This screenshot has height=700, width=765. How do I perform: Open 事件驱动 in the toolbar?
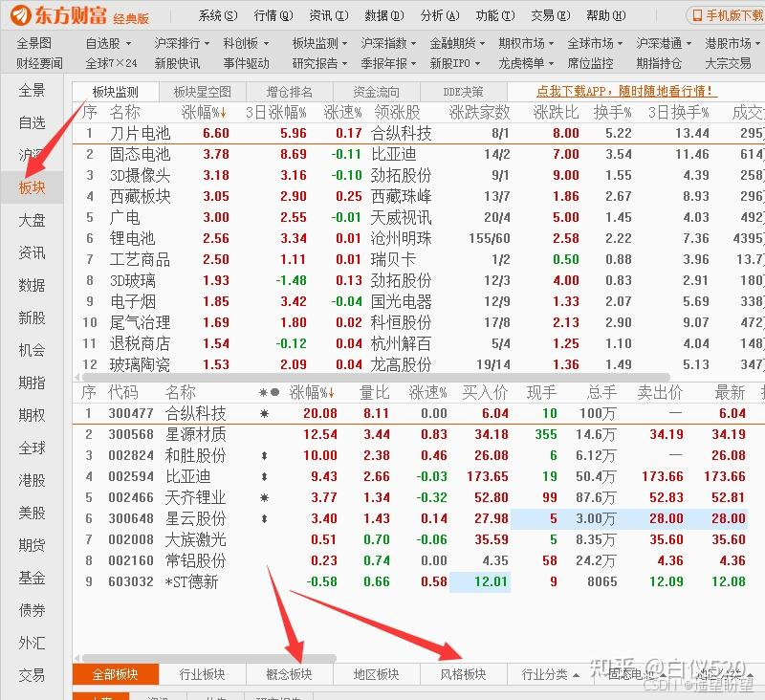coord(246,63)
